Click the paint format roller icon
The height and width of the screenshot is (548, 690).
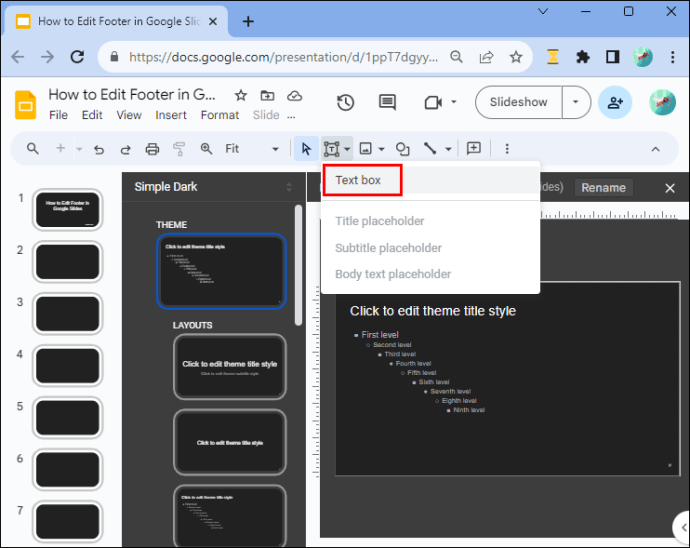click(179, 149)
